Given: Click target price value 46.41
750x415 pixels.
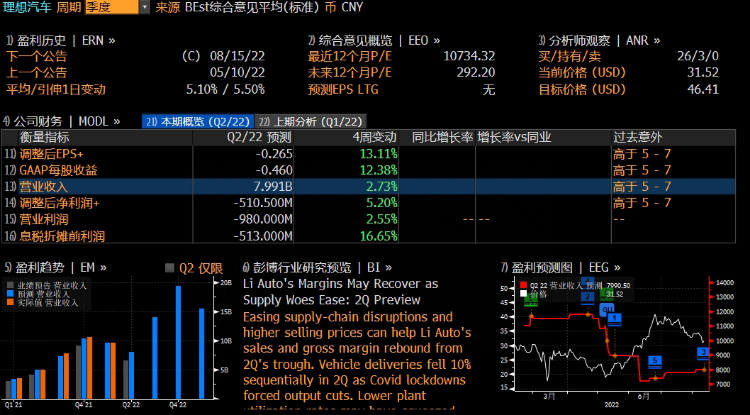Looking at the screenshot, I should tap(703, 89).
